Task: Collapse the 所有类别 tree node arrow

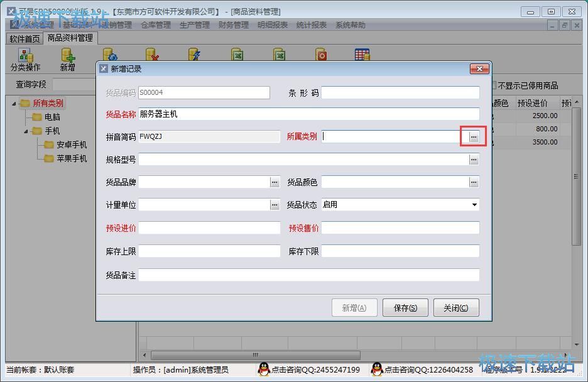Action: [x=14, y=103]
